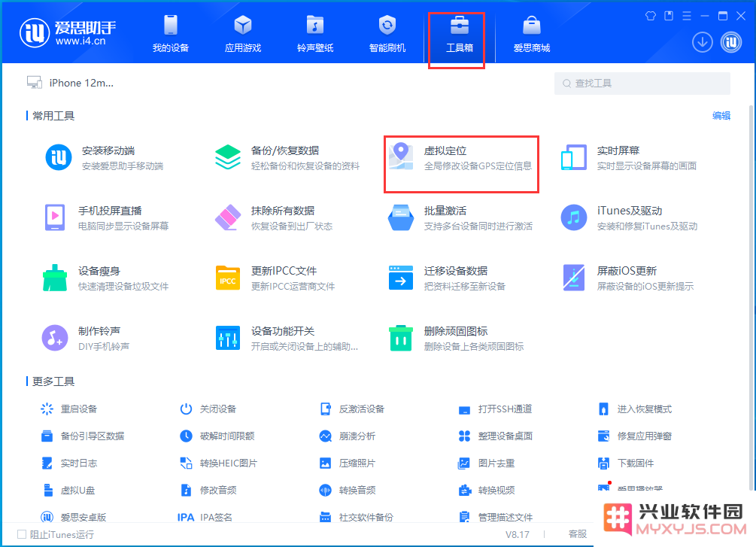Screen dimensions: 756x547
Task: Click 社交软件备份 tool
Action: coord(357,517)
